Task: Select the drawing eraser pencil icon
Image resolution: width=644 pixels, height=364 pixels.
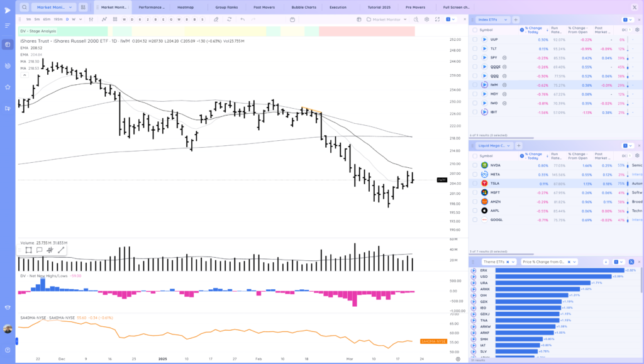Action: coord(216,19)
